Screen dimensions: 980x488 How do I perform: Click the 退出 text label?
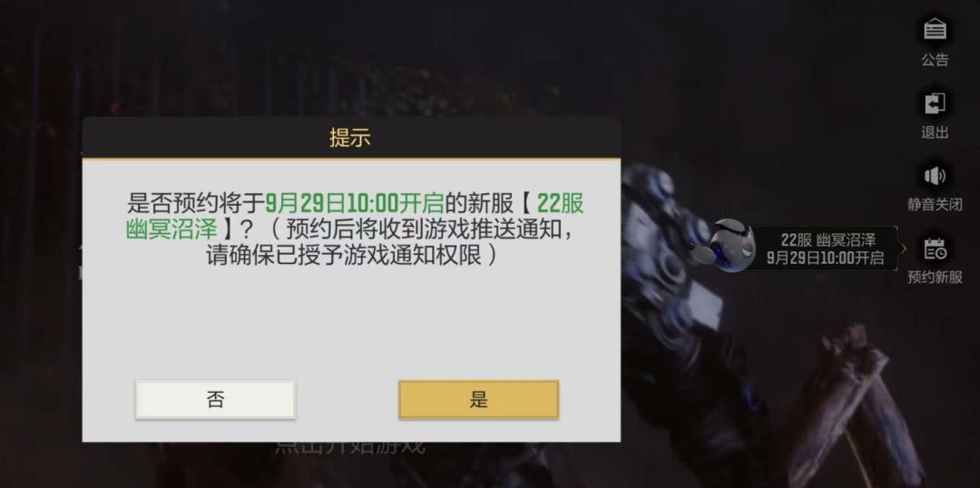[935, 132]
